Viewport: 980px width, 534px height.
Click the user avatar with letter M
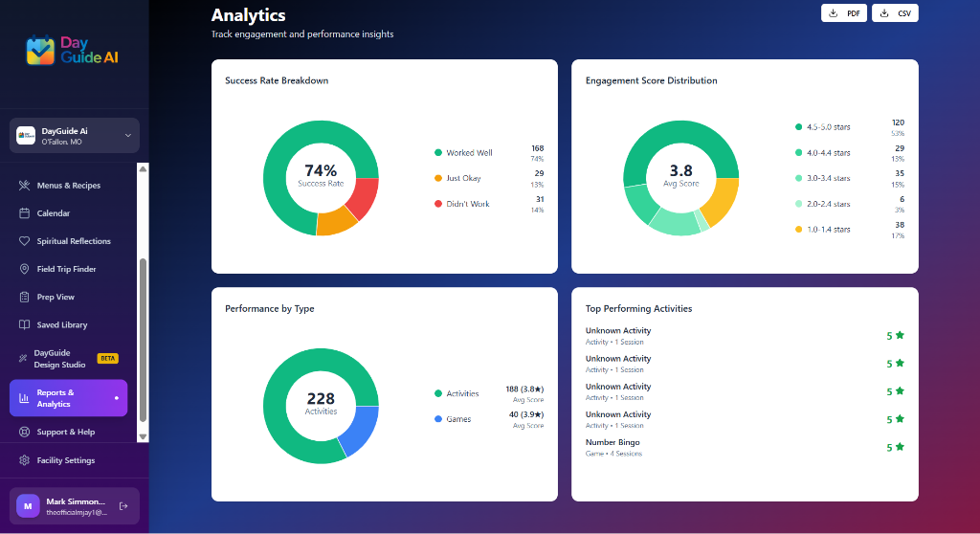coord(28,506)
